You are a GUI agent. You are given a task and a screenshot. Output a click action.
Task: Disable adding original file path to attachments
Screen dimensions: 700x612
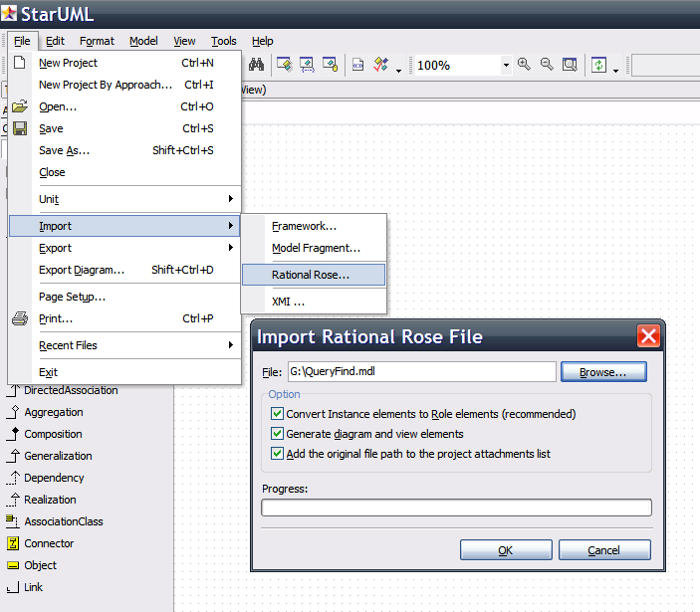coord(277,454)
